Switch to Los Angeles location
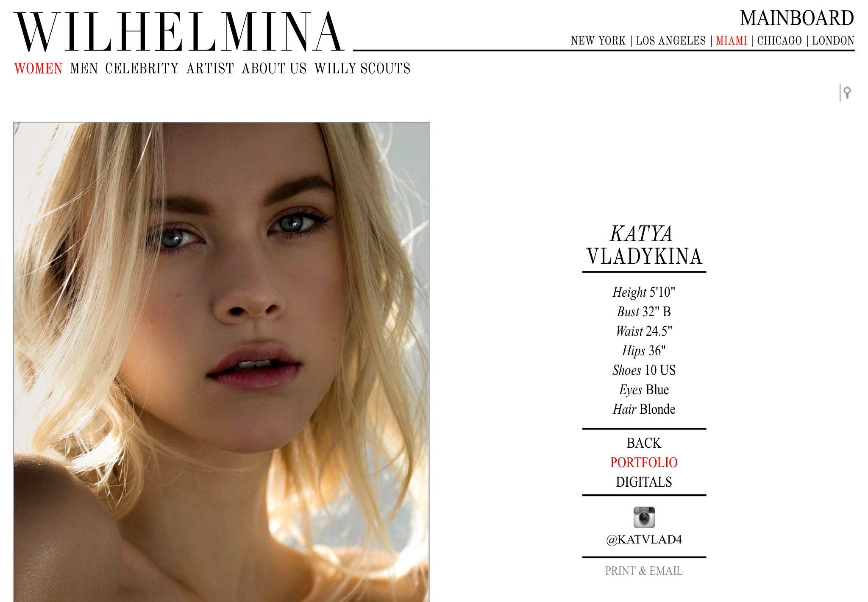868x602 pixels. (671, 41)
